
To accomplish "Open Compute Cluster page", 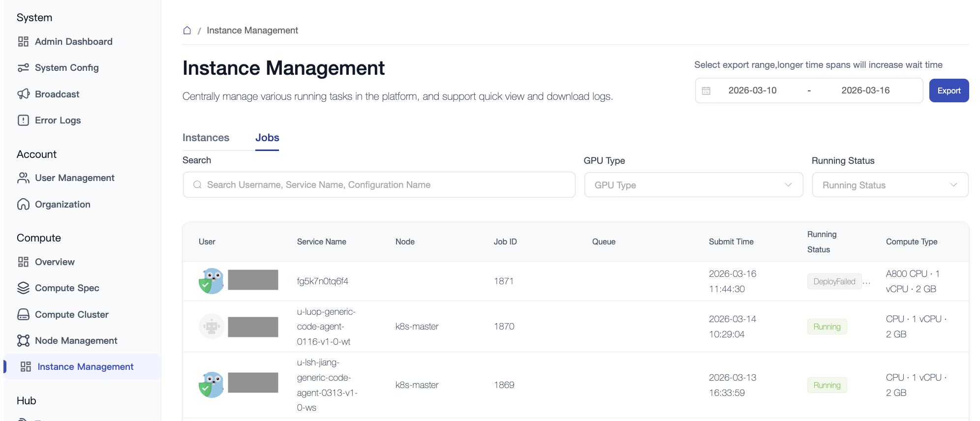I will point(71,315).
